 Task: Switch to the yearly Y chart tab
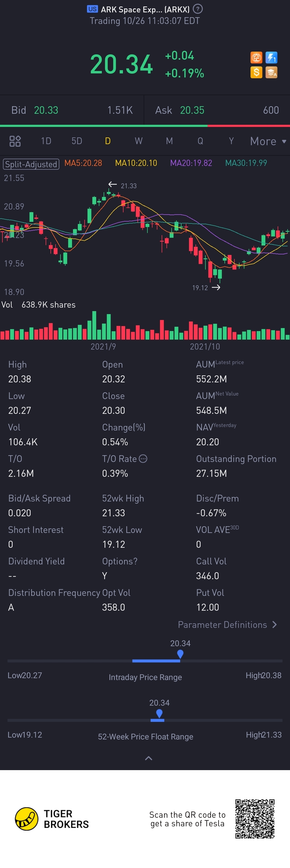(x=231, y=141)
